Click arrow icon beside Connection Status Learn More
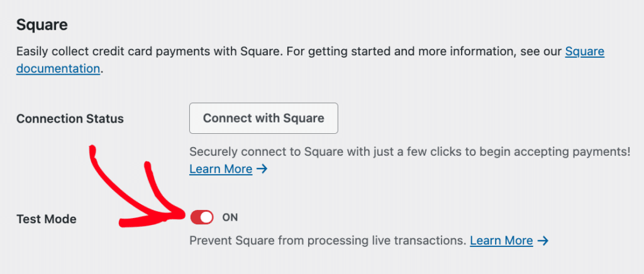The width and height of the screenshot is (644, 274). (262, 169)
